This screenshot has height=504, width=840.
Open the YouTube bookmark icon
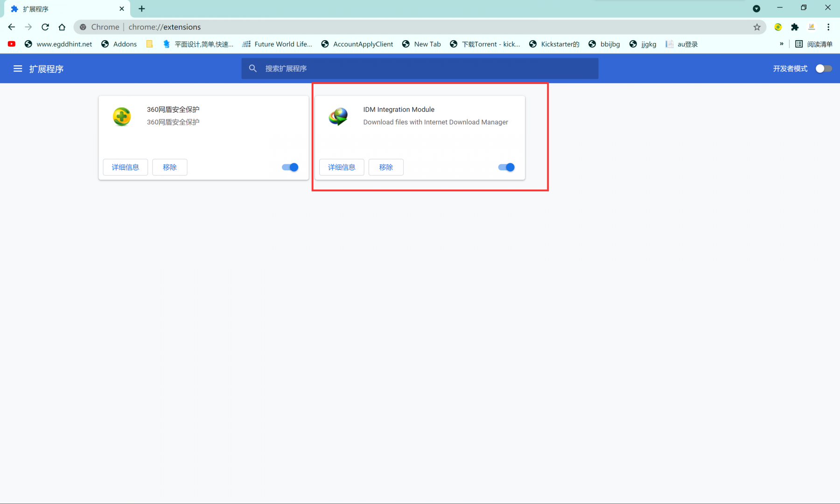pos(12,44)
